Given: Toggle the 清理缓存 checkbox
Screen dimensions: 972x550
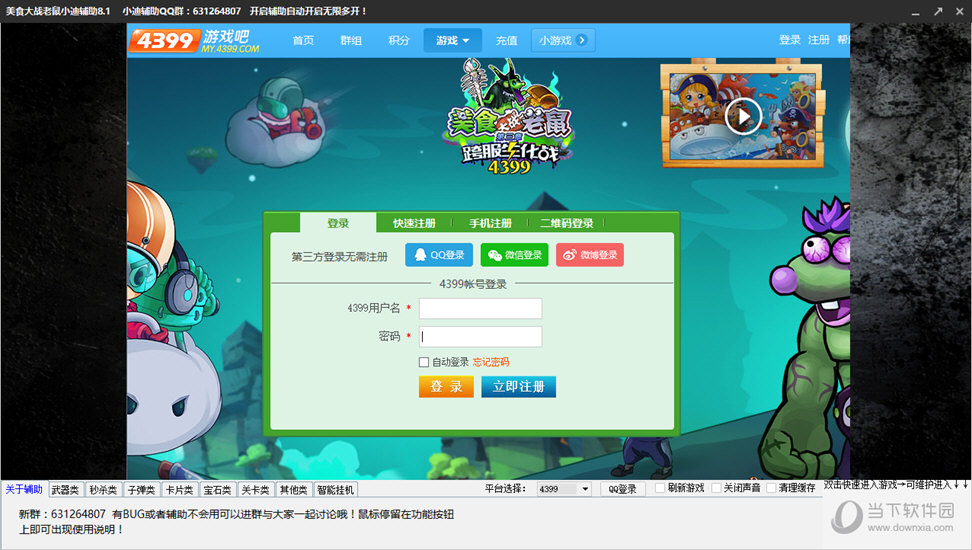Looking at the screenshot, I should pyautogui.click(x=771, y=488).
